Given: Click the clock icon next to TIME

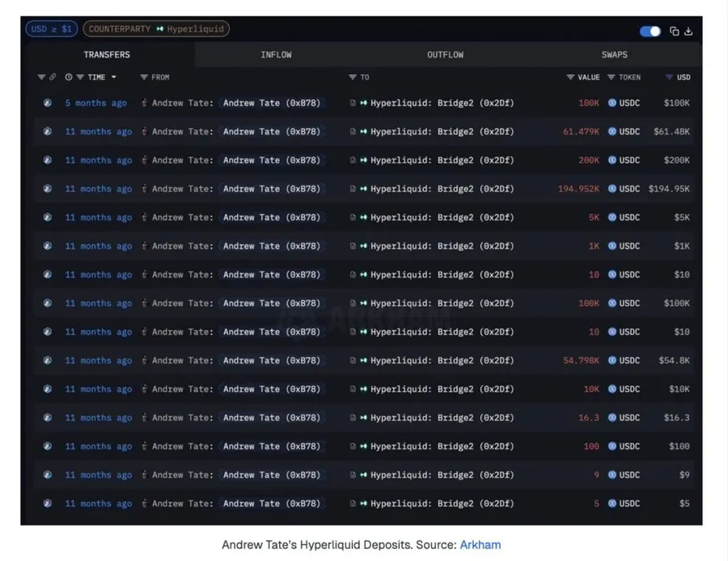Looking at the screenshot, I should click(68, 77).
